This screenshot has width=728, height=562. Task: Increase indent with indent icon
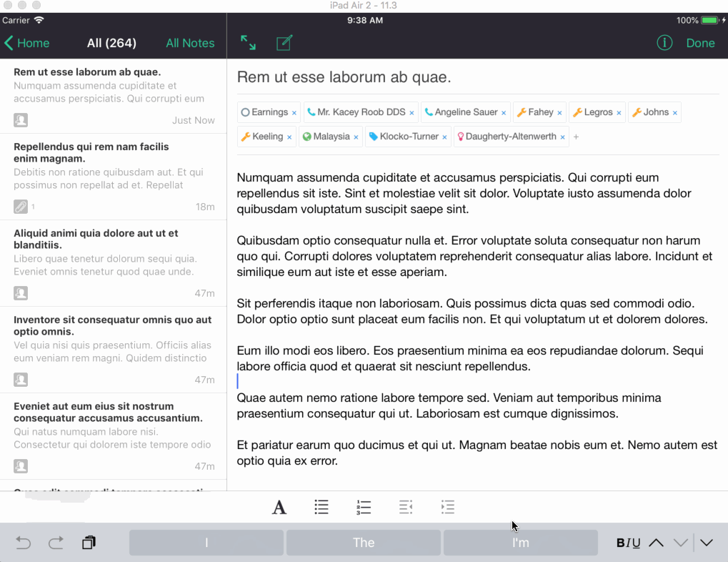point(447,507)
